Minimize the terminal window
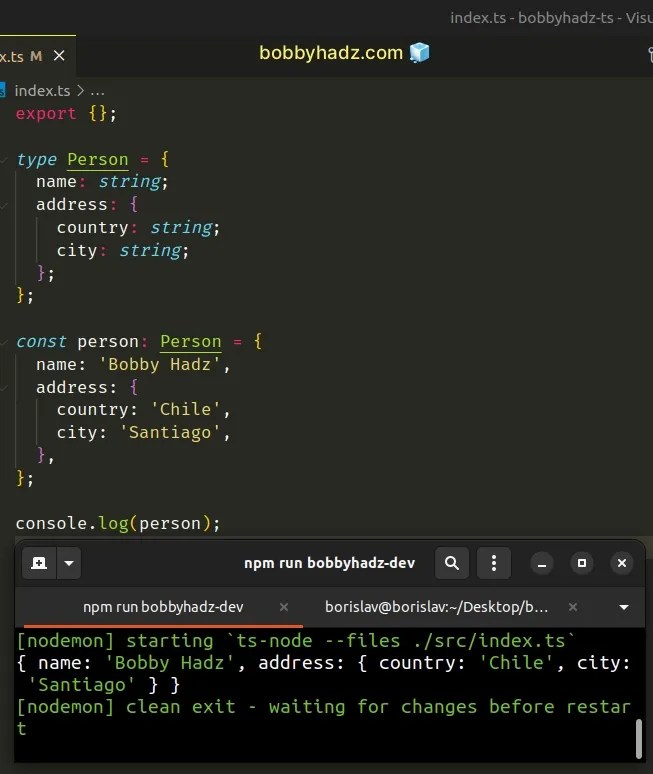This screenshot has height=774, width=653. click(542, 563)
